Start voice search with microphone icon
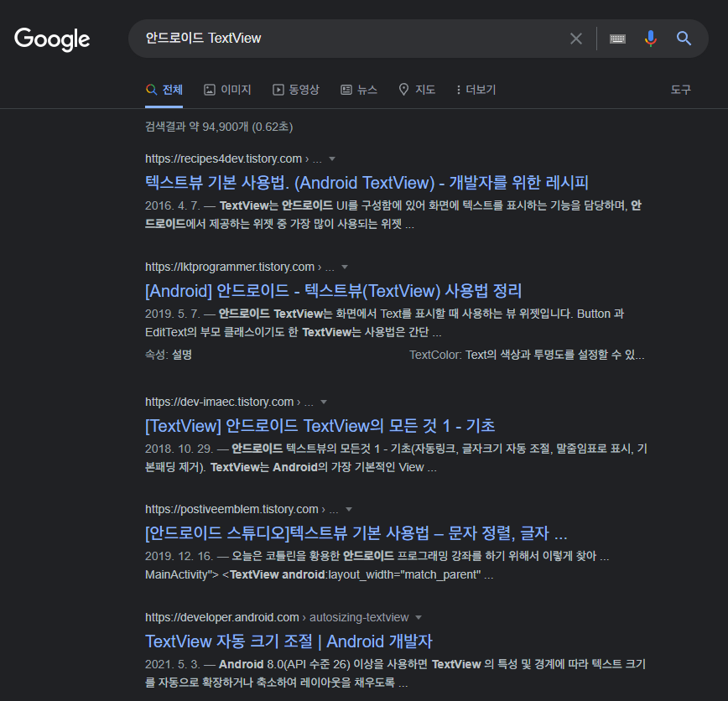 point(651,39)
